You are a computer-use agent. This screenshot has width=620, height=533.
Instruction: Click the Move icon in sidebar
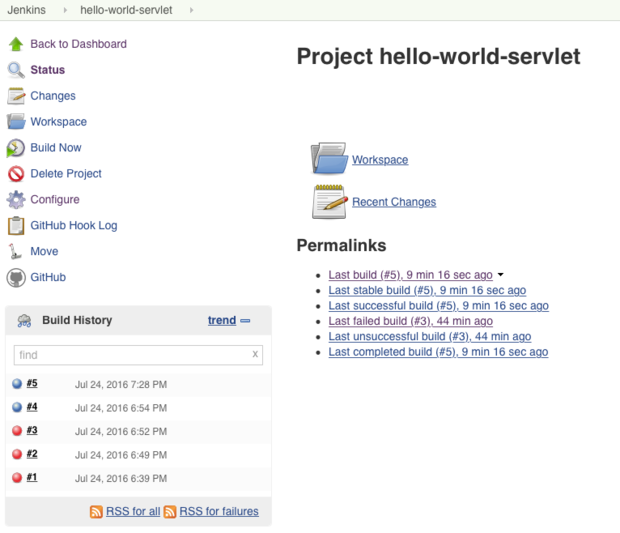[15, 251]
